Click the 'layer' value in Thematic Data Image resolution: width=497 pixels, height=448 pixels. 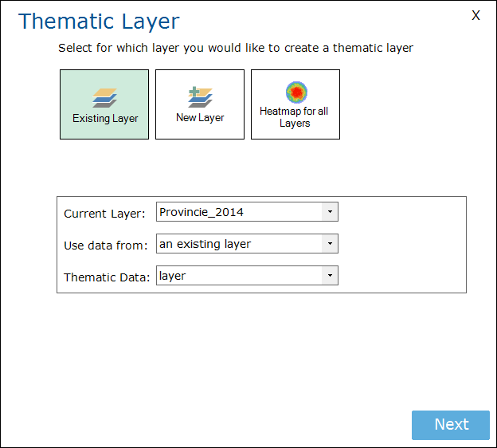172,276
